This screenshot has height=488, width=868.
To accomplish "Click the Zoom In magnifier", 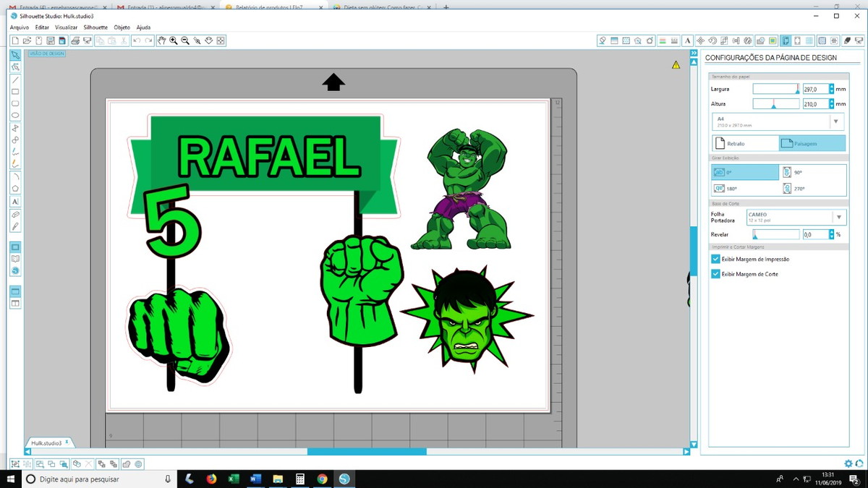I will [174, 40].
